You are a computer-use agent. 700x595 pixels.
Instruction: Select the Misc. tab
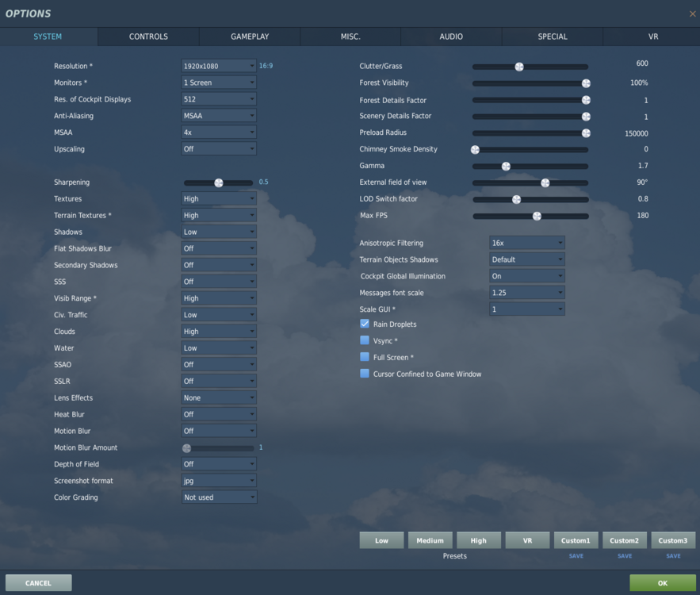(x=350, y=36)
